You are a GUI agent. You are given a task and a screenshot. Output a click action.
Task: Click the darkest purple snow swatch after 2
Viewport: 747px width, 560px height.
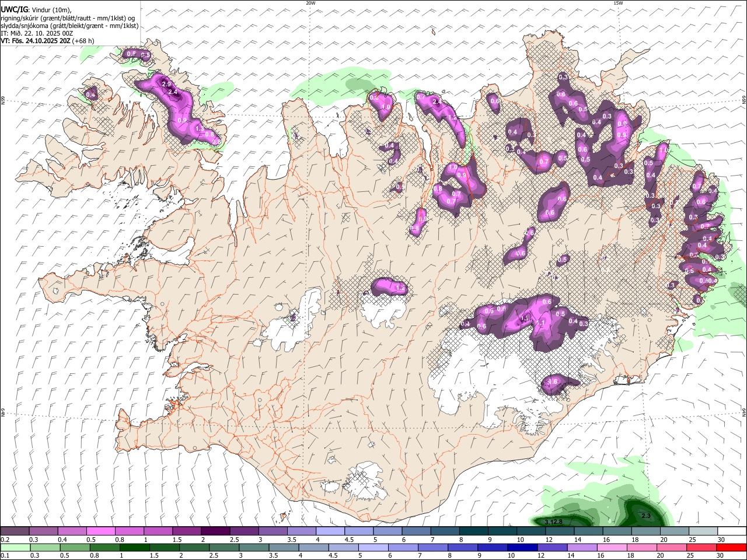click(x=215, y=531)
